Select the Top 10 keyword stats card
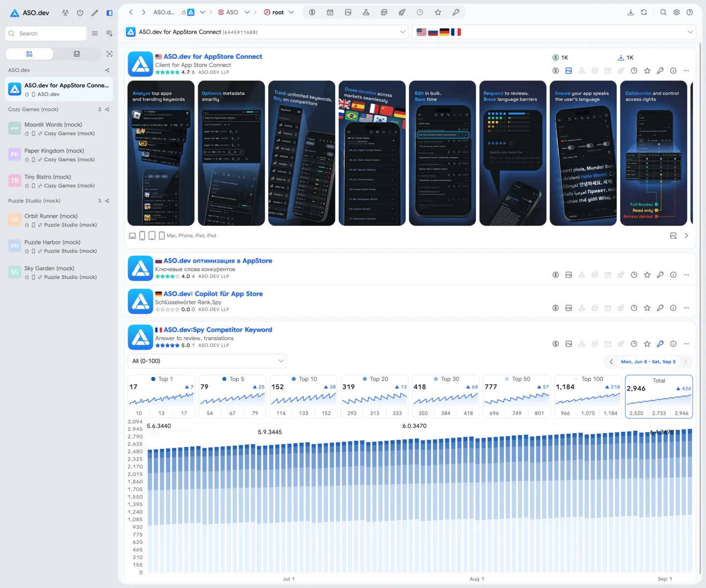The image size is (706, 588). click(303, 396)
